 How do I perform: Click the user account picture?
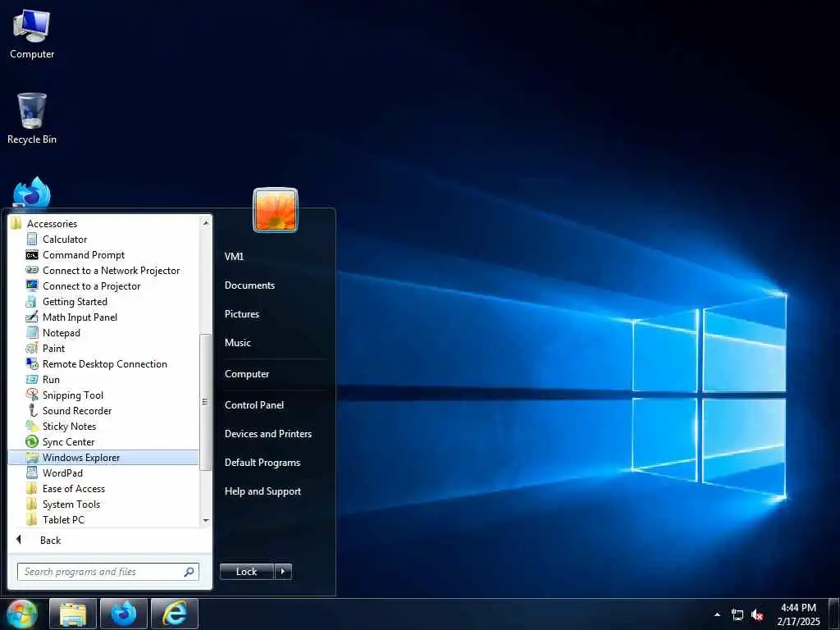pos(276,210)
